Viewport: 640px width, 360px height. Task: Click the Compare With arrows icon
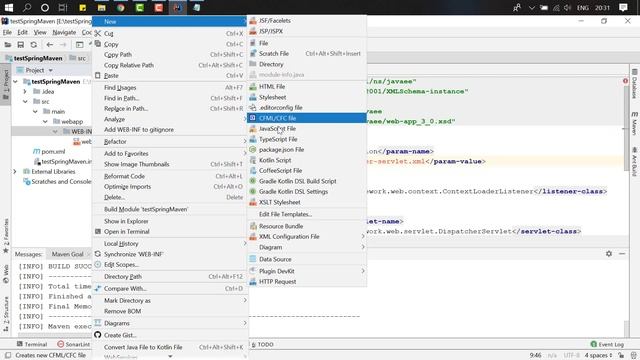[98, 289]
